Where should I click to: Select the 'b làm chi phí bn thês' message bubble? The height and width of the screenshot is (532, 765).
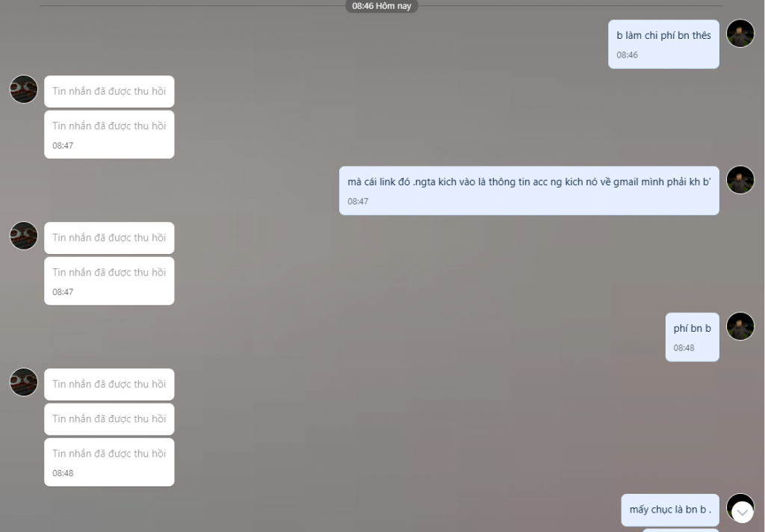663,44
